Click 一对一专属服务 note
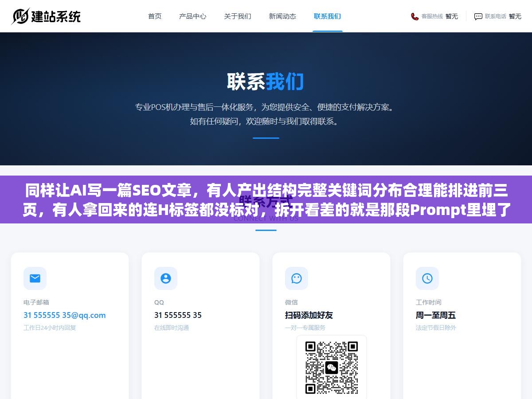Viewport: 532px width, 399px height. tap(305, 328)
